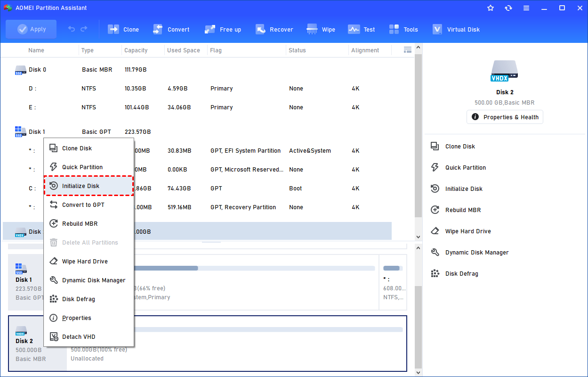Sort by the Alignment column header
The image size is (588, 377).
pyautogui.click(x=365, y=50)
